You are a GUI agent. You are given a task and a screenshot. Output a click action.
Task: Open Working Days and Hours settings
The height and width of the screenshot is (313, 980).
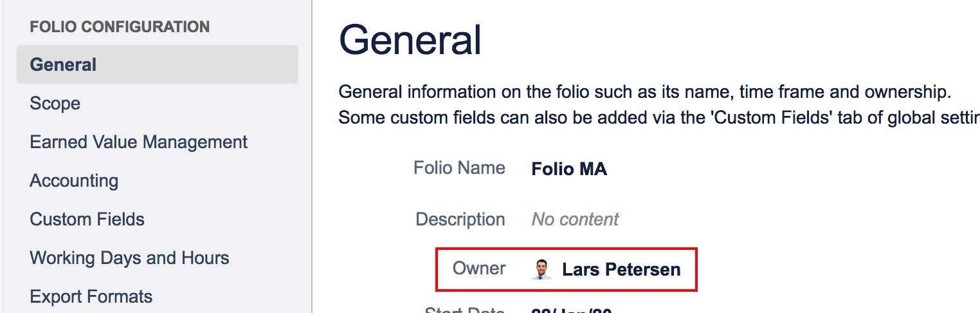click(129, 258)
